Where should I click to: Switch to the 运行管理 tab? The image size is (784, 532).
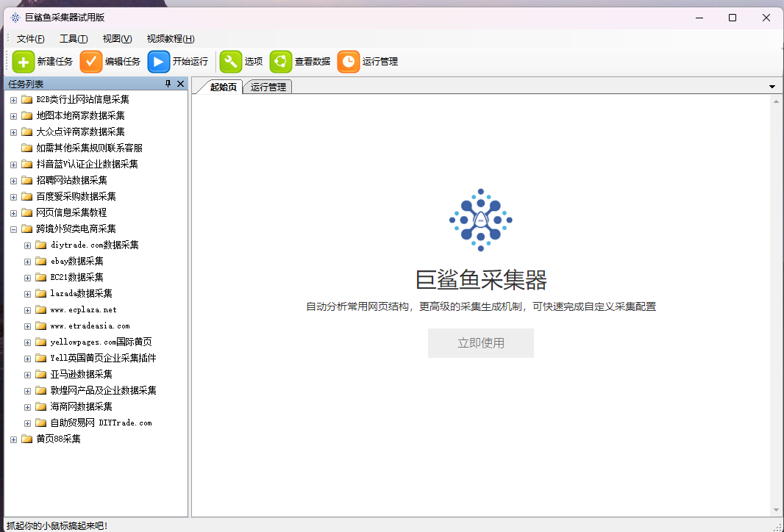click(x=268, y=87)
